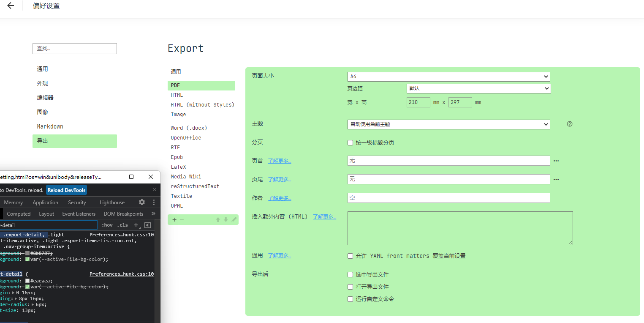644x323 pixels.
Task: Expand the border-radius property triangle in DevTools
Action: coord(33,304)
